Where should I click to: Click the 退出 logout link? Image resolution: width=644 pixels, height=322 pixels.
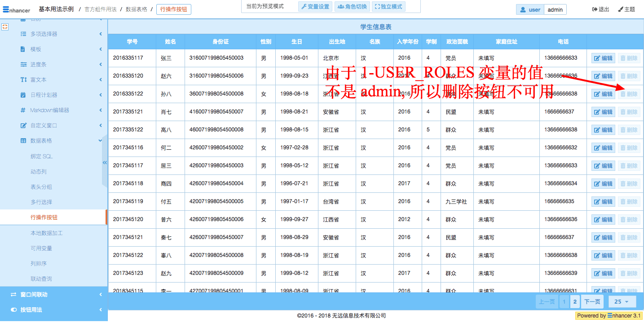pos(600,9)
